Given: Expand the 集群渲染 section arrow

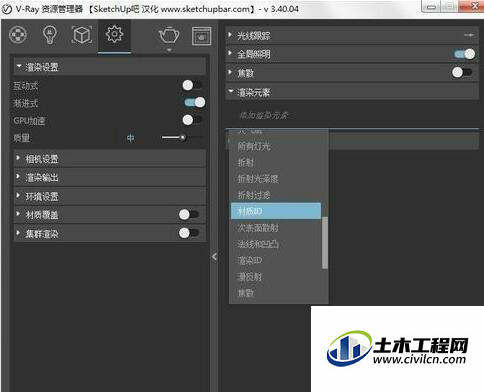Looking at the screenshot, I should 18,232.
